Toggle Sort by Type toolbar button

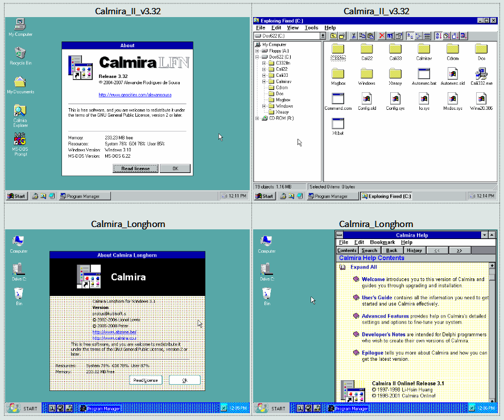[x=447, y=36]
